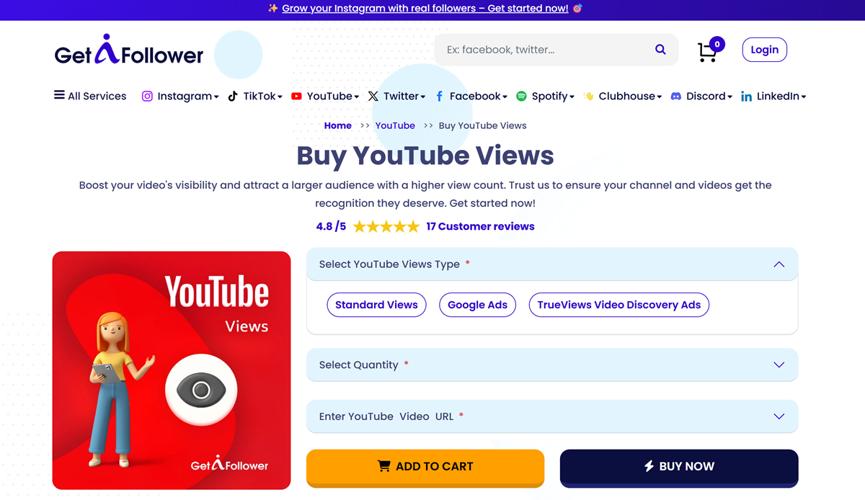This screenshot has width=865, height=500.
Task: Click the Discord icon in navigation
Action: (x=676, y=97)
